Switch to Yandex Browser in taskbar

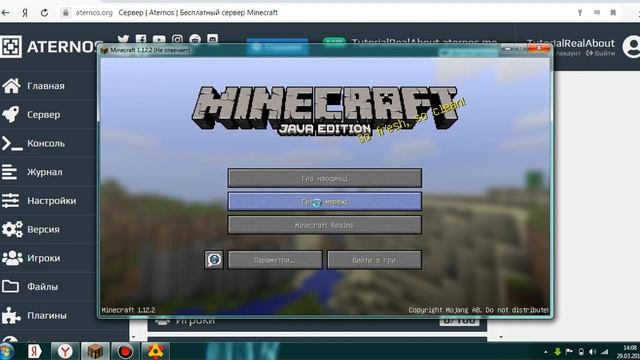click(65, 351)
